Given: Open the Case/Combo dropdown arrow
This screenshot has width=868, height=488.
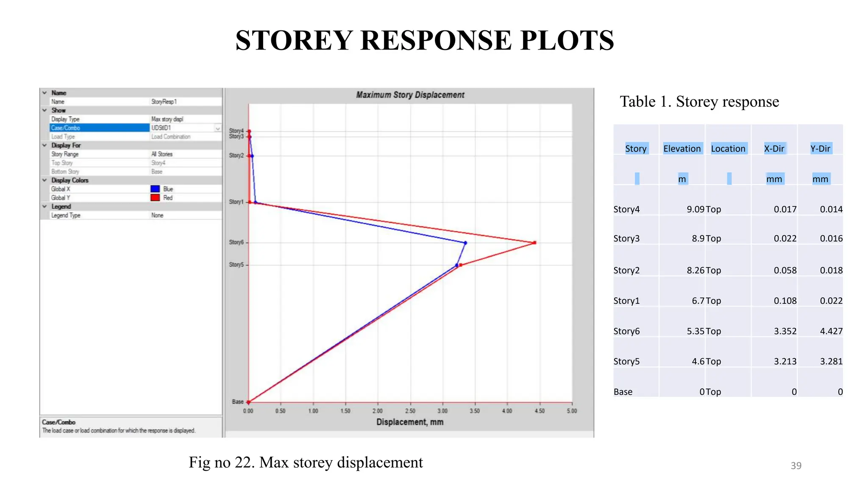Looking at the screenshot, I should tap(217, 128).
